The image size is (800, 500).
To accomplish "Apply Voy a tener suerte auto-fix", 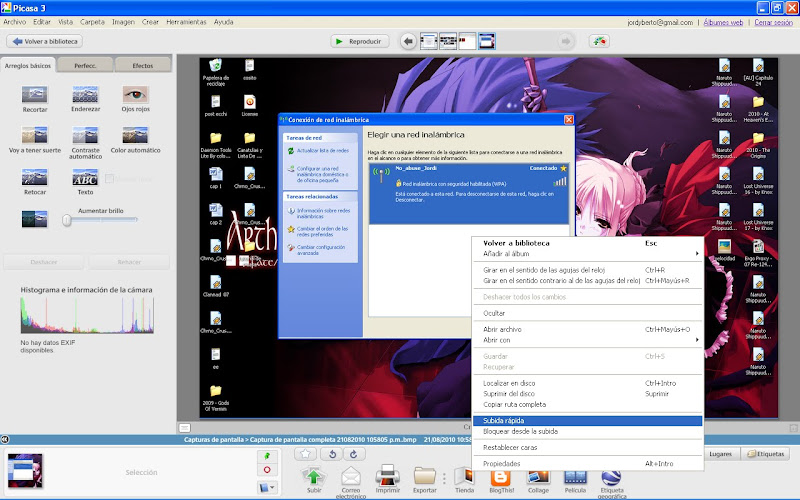I will pos(35,136).
